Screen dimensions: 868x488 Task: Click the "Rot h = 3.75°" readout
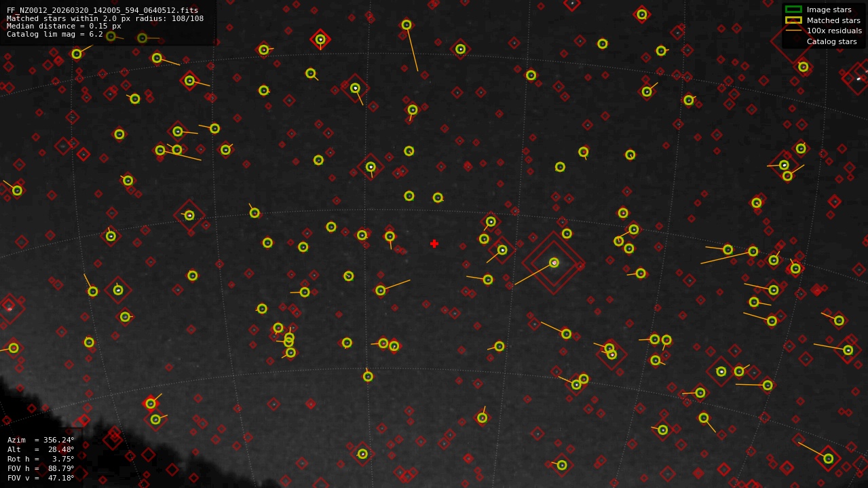(41, 459)
